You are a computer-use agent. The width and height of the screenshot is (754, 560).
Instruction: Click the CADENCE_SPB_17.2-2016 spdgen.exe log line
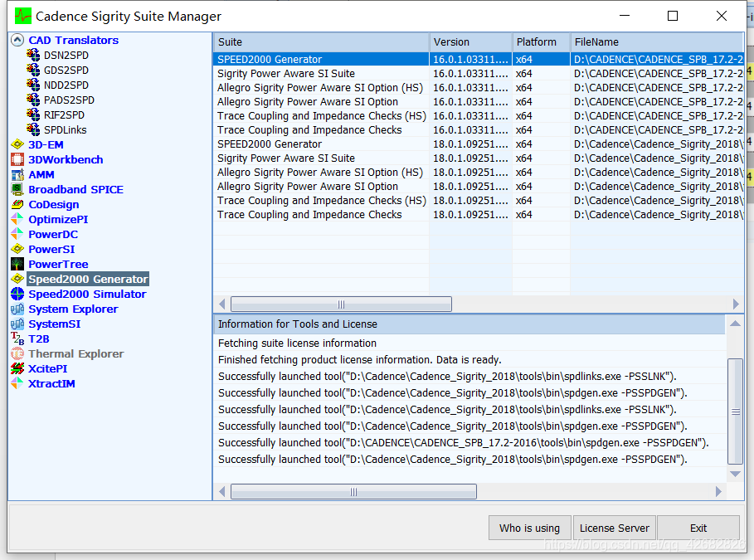click(464, 443)
